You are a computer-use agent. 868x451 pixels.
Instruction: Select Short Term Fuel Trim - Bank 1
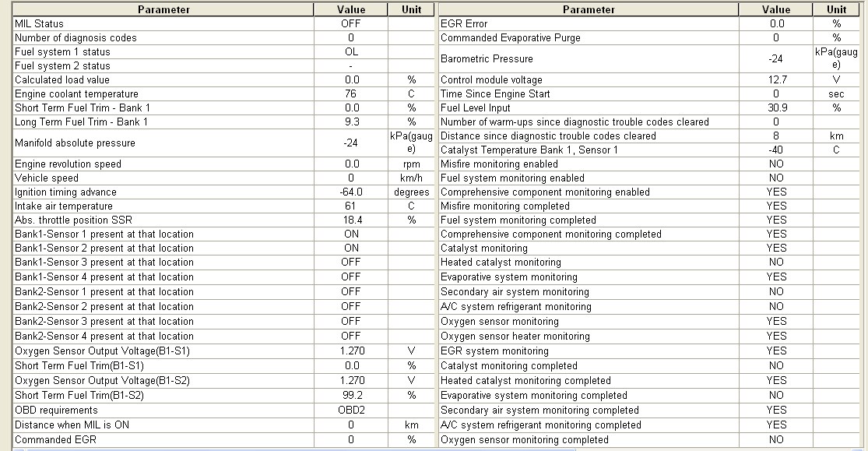(83, 108)
